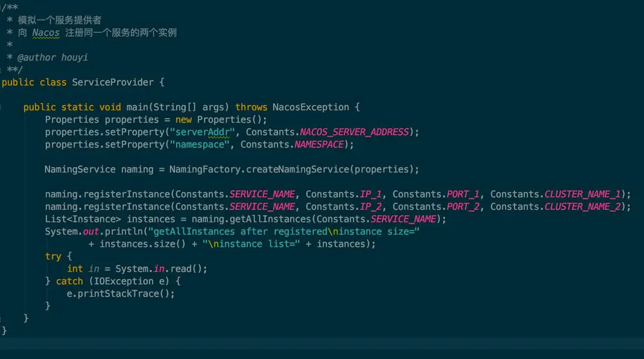The width and height of the screenshot is (644, 359).
Task: Click the List<Instance> type declaration
Action: (83, 218)
